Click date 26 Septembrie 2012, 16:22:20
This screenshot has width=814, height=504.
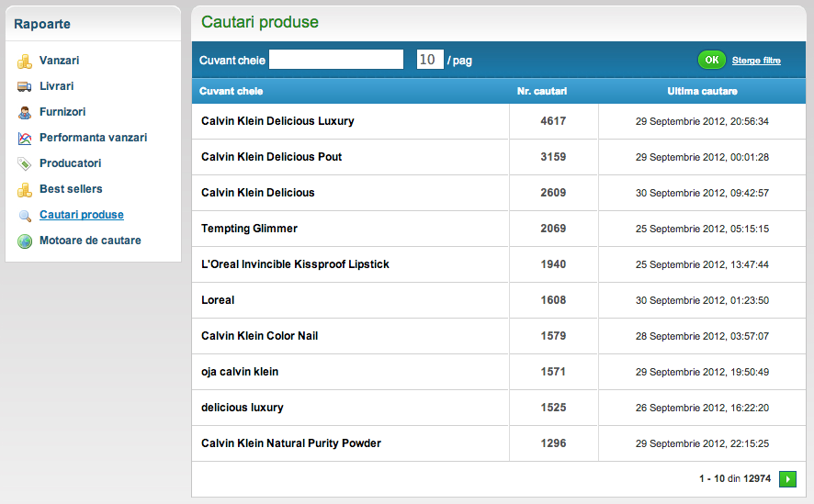(703, 408)
